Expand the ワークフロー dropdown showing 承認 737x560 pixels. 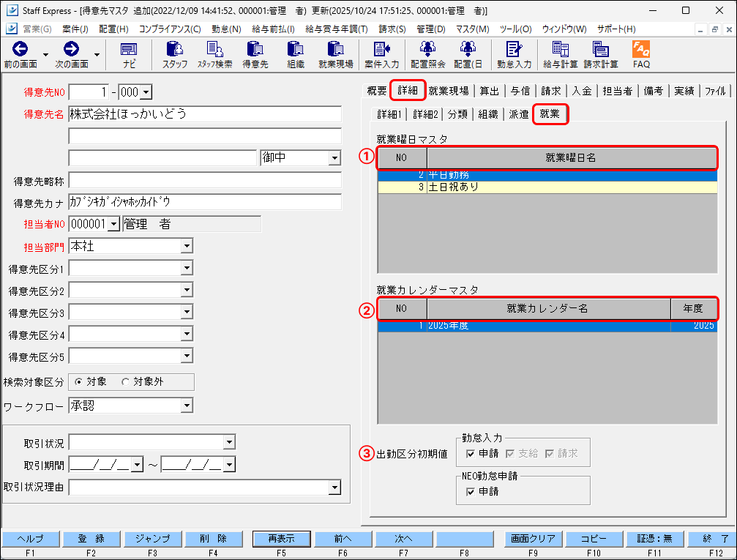(187, 405)
